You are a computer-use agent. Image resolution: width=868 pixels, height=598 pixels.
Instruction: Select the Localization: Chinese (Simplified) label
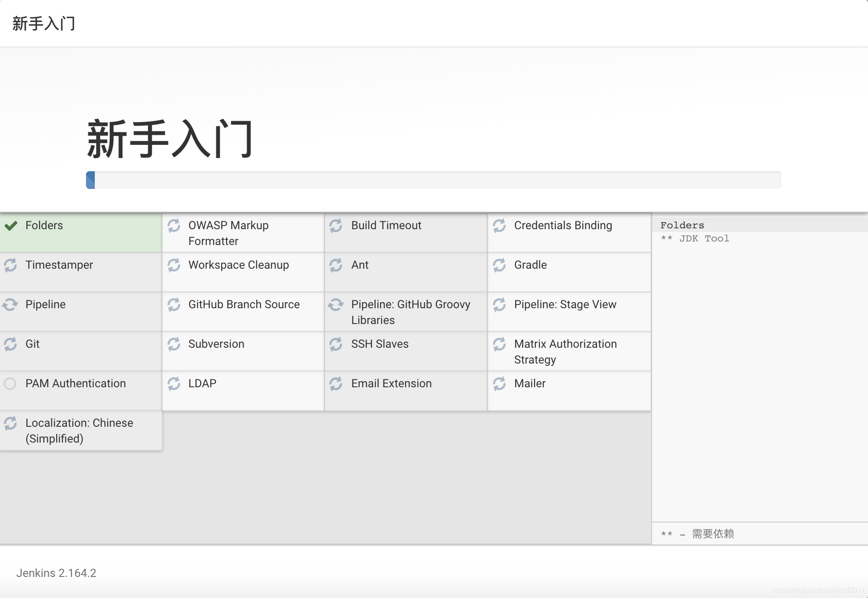pyautogui.click(x=79, y=431)
